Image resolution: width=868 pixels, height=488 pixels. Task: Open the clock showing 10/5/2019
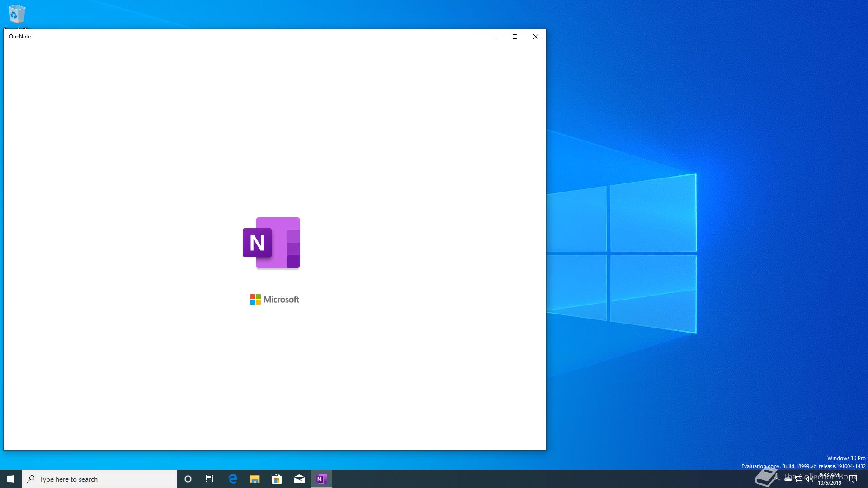click(x=830, y=479)
